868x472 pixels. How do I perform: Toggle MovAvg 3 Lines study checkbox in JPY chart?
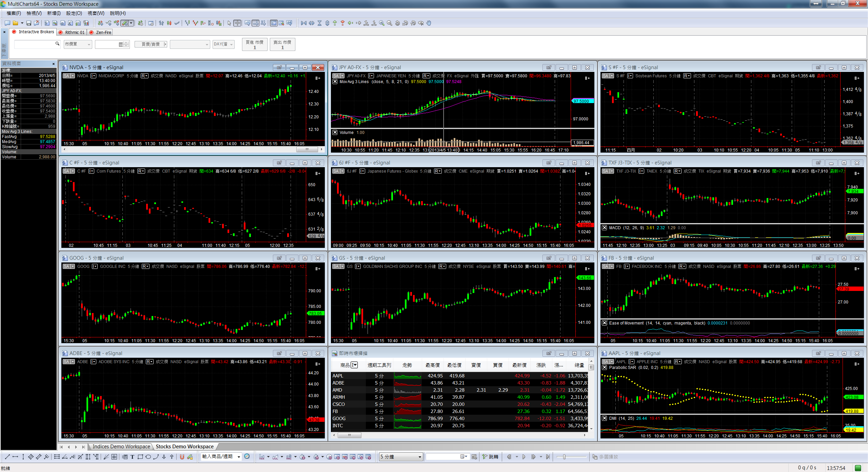coord(335,82)
